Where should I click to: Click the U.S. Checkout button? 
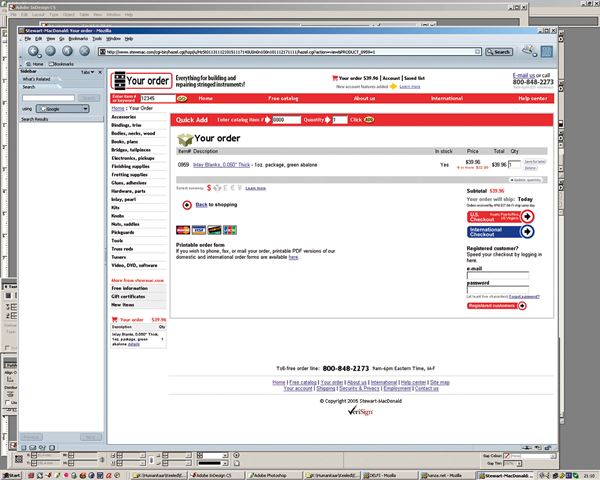pyautogui.click(x=501, y=217)
